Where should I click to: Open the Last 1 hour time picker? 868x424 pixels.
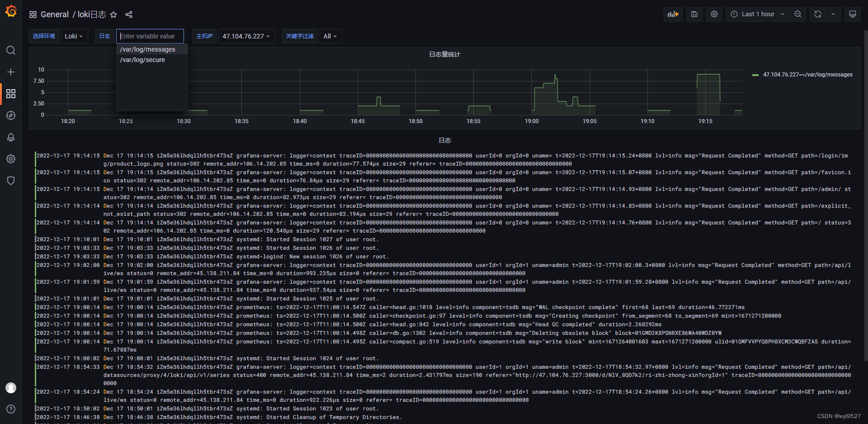tap(758, 14)
